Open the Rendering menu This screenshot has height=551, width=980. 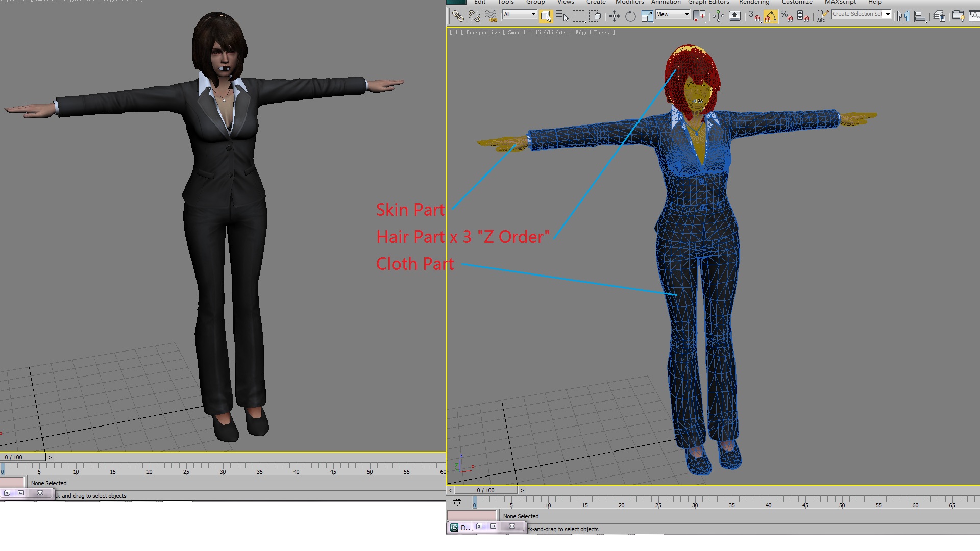click(754, 2)
